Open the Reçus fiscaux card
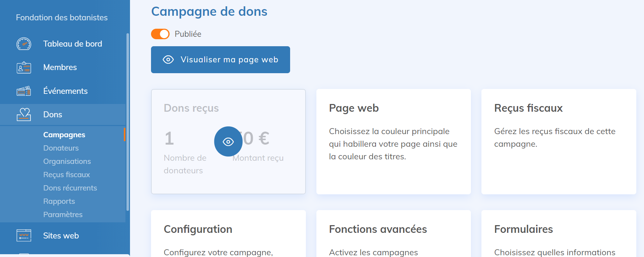644x257 pixels. pos(559,141)
